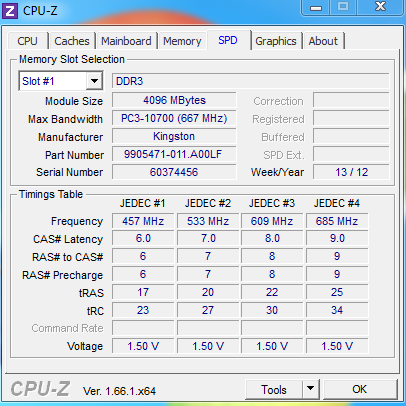Select the 533 MHz frequency cell
This screenshot has height=406, width=406.
[208, 221]
